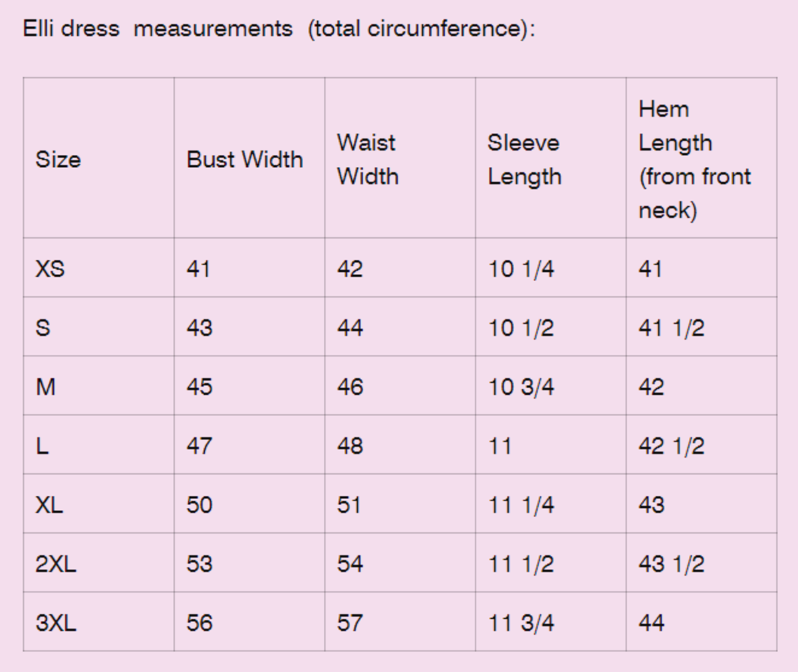The image size is (798, 672).
Task: Click waist width value 57 for 3XL
Action: (x=350, y=623)
